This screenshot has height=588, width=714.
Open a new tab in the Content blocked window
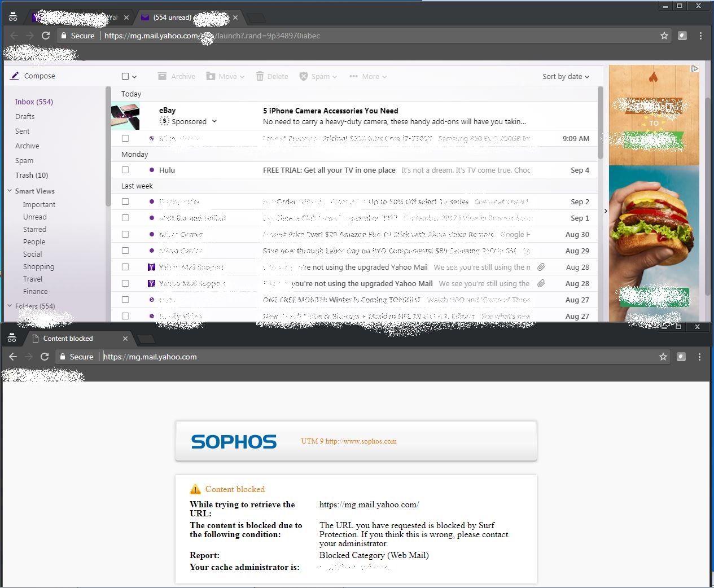tap(146, 339)
